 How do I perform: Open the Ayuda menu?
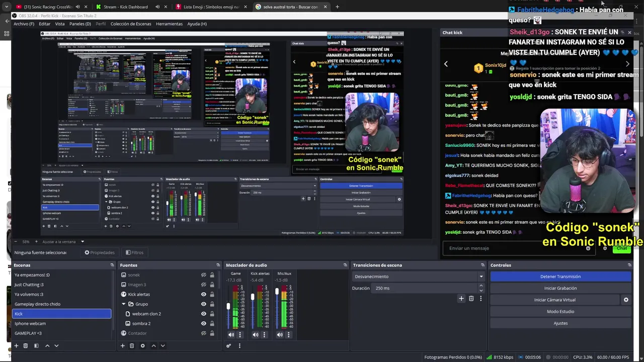click(x=197, y=24)
